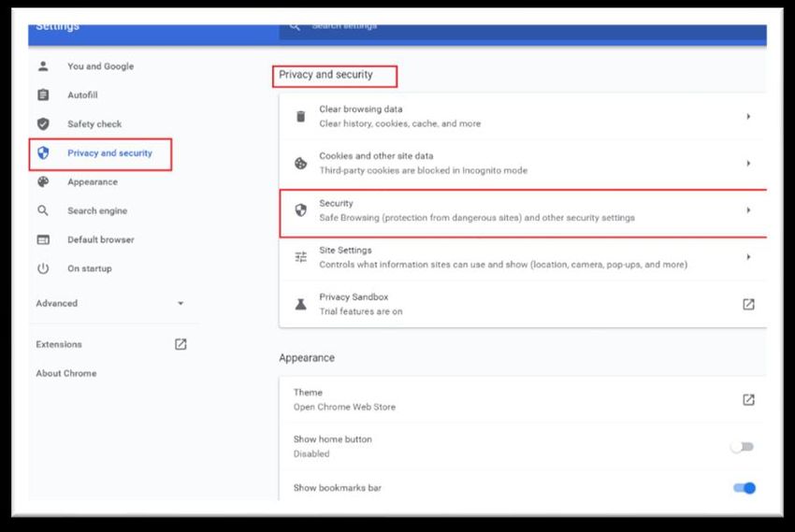Click the Default browser window icon
This screenshot has height=532, width=795.
[x=43, y=239]
